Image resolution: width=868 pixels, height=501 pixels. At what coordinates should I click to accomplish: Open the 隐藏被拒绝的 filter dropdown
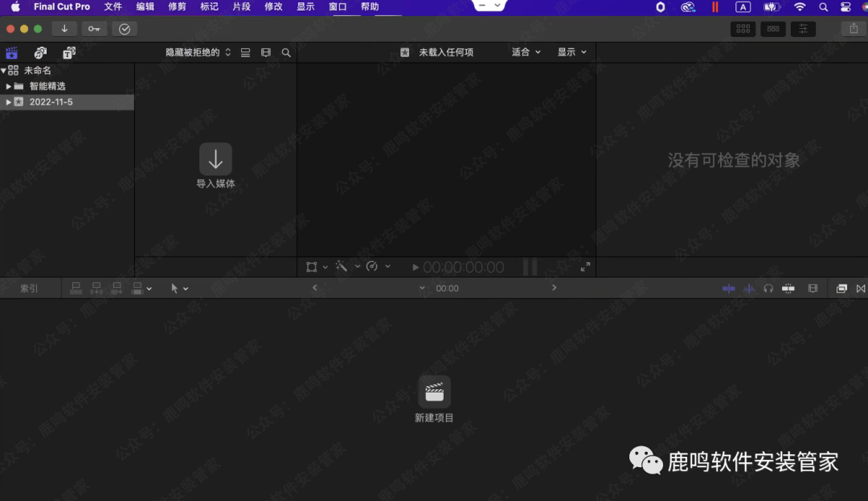coord(198,52)
